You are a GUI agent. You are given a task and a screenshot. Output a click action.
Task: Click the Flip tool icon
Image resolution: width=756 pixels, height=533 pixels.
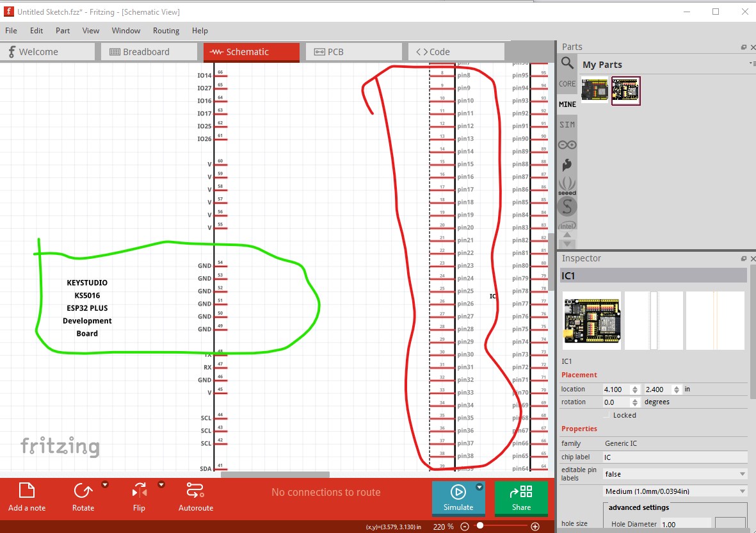pos(139,491)
